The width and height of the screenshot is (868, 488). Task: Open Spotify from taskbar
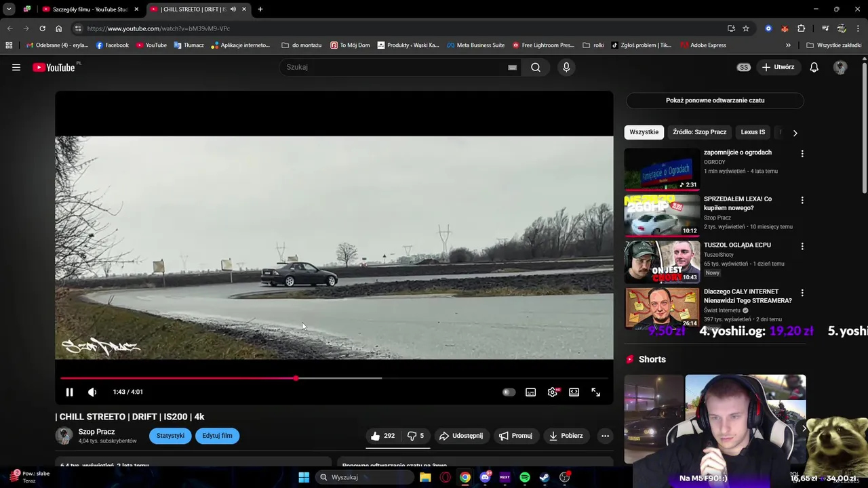[525, 477]
